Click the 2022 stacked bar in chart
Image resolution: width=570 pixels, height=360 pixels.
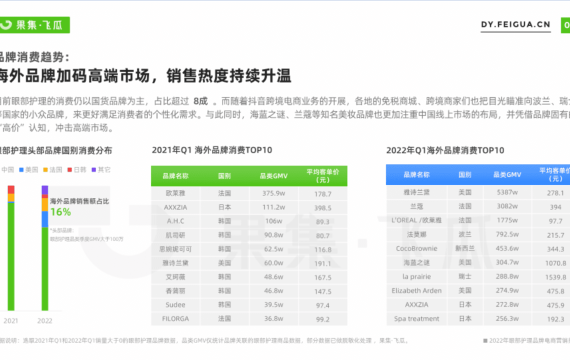tap(45, 248)
